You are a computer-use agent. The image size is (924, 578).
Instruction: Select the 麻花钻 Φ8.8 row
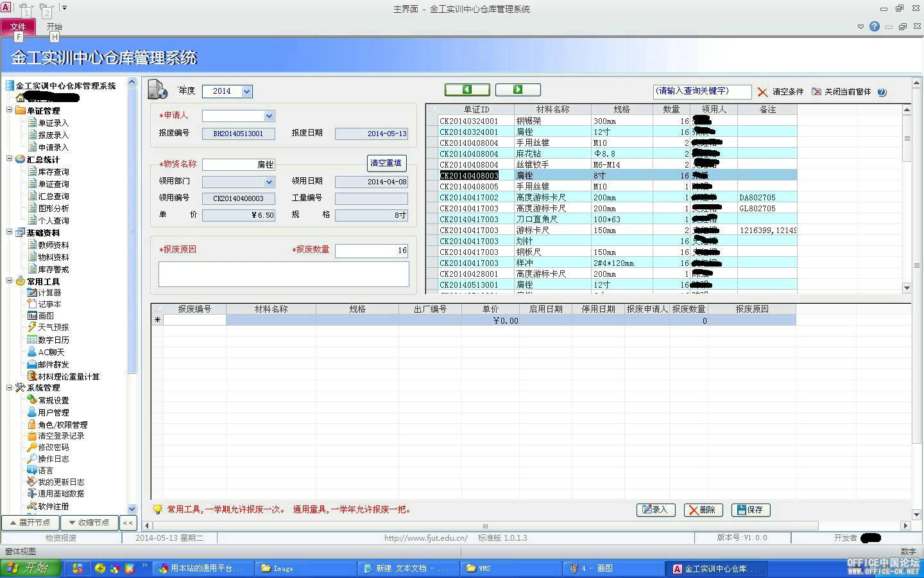pyautogui.click(x=611, y=153)
